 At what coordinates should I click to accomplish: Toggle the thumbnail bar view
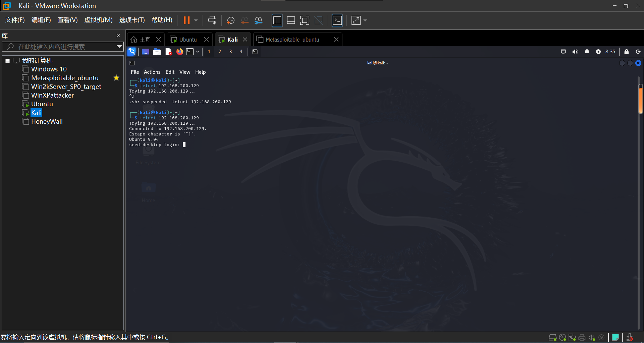(291, 20)
